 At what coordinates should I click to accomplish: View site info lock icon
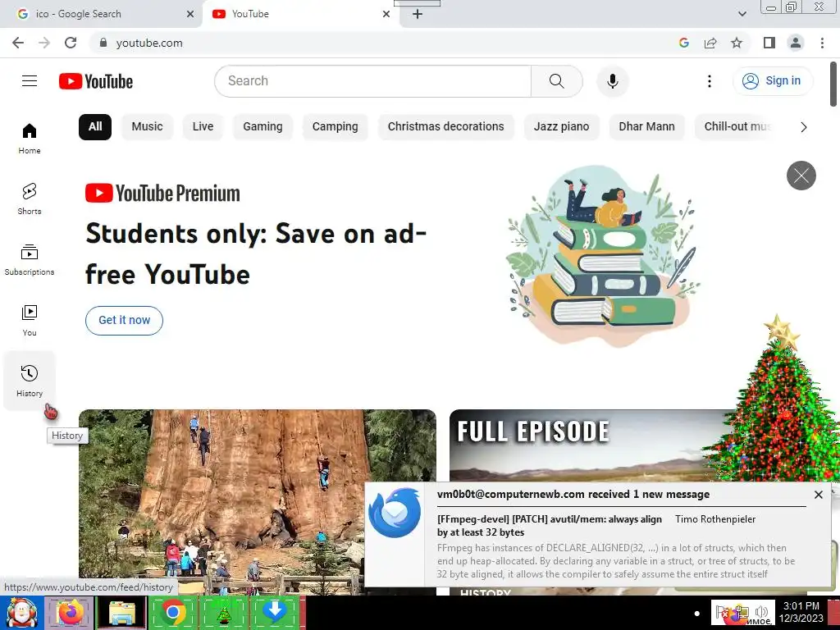click(103, 43)
